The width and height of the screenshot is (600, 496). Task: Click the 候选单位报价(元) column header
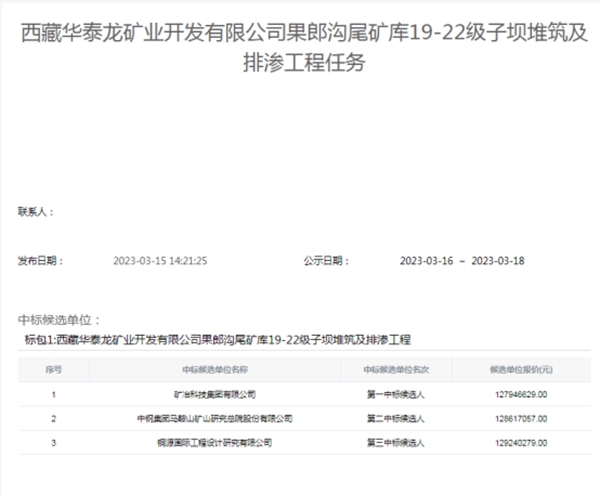point(521,370)
